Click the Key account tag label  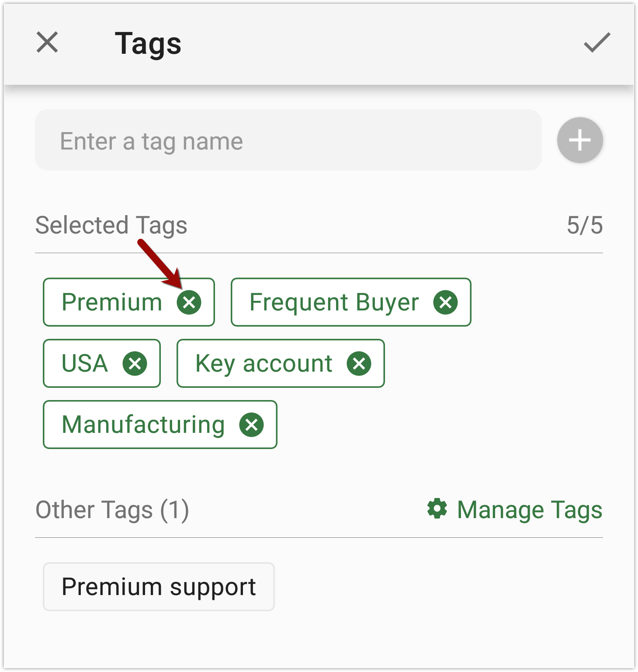click(264, 363)
